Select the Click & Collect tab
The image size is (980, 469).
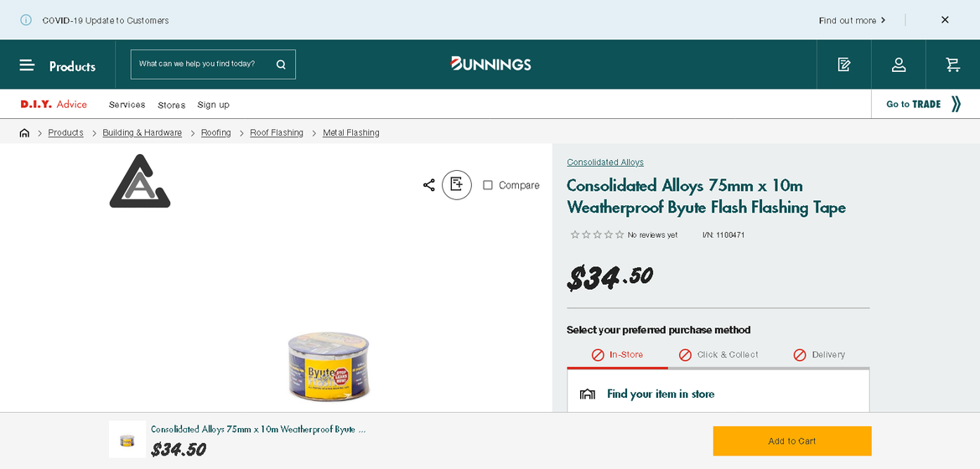pyautogui.click(x=718, y=355)
